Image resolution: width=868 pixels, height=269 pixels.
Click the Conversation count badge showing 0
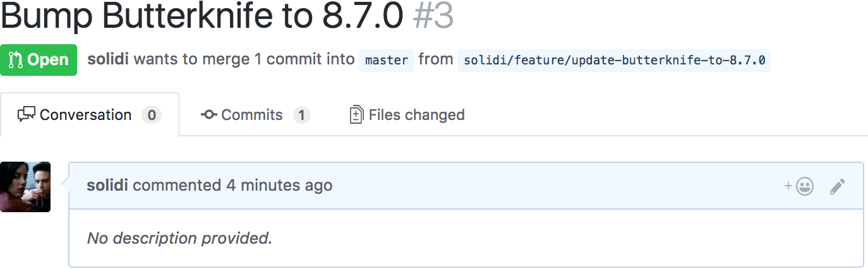(152, 115)
